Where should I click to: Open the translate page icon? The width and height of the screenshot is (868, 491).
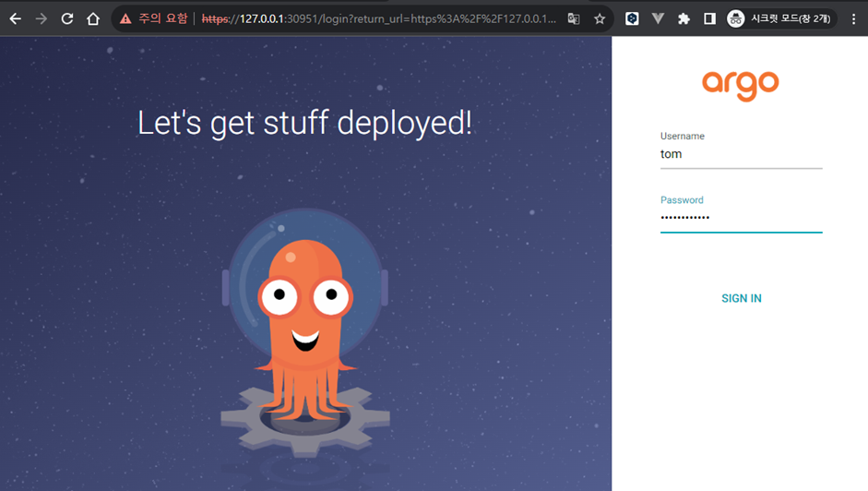[x=574, y=18]
